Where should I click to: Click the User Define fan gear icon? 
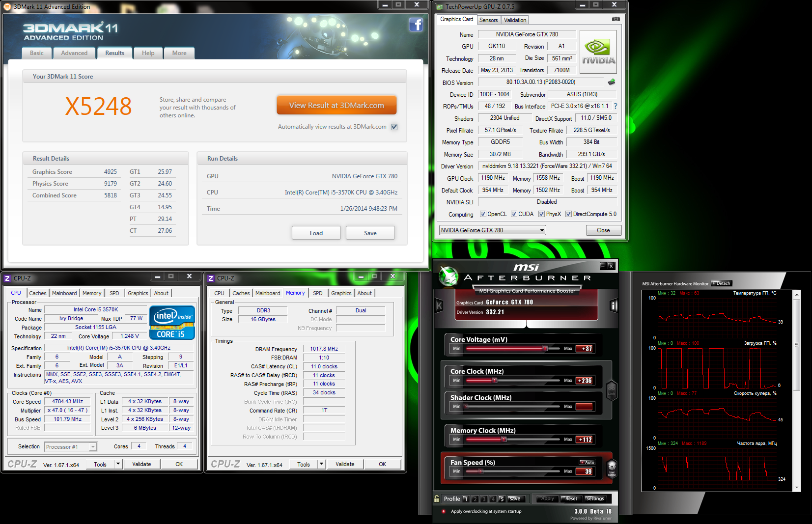click(612, 468)
